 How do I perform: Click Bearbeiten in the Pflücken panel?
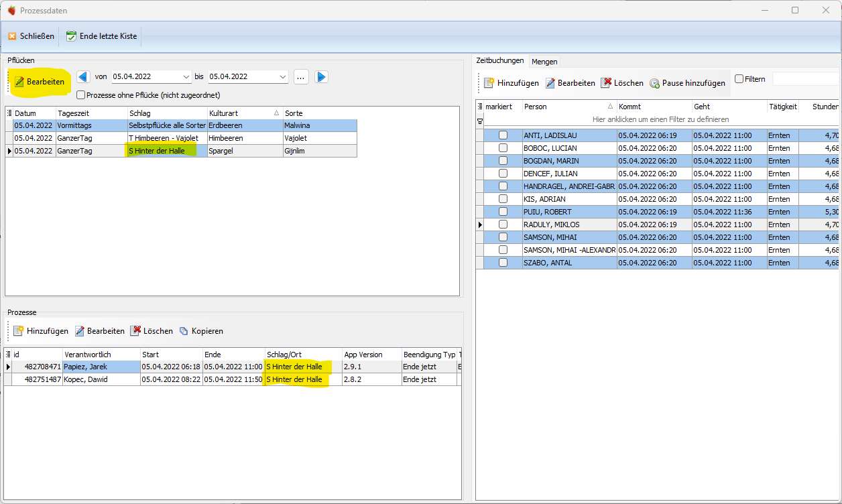coord(40,82)
